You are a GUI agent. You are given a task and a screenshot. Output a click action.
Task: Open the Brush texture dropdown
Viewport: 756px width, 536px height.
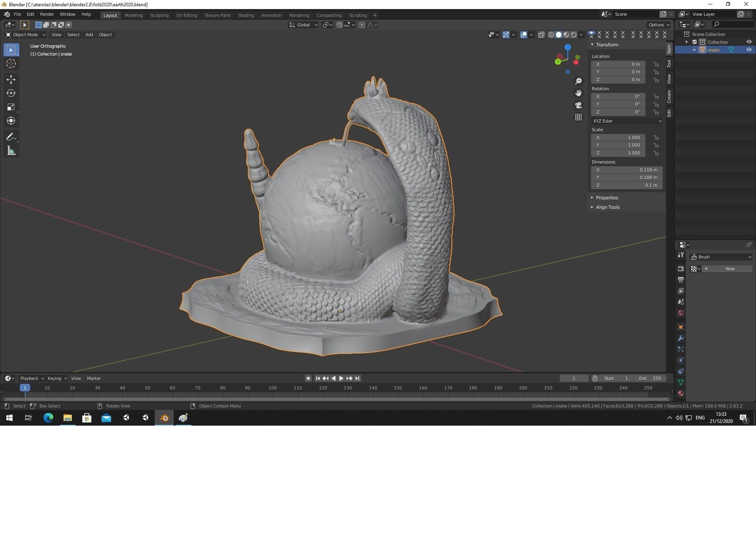[696, 269]
